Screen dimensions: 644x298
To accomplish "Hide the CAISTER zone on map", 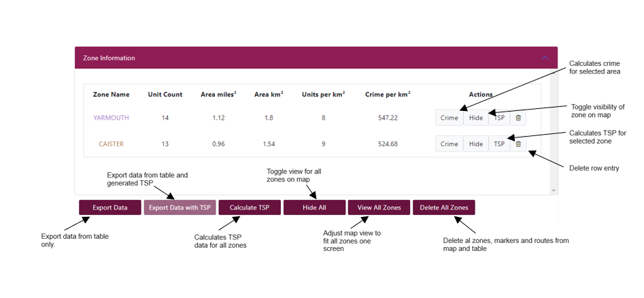I will (476, 144).
